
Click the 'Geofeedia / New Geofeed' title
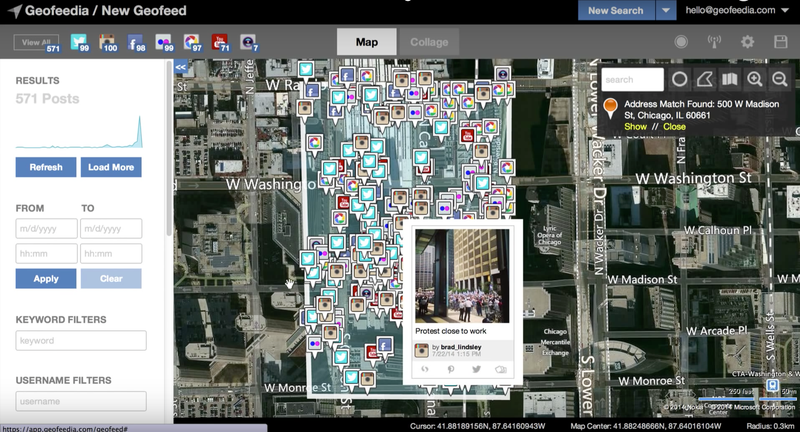point(106,10)
